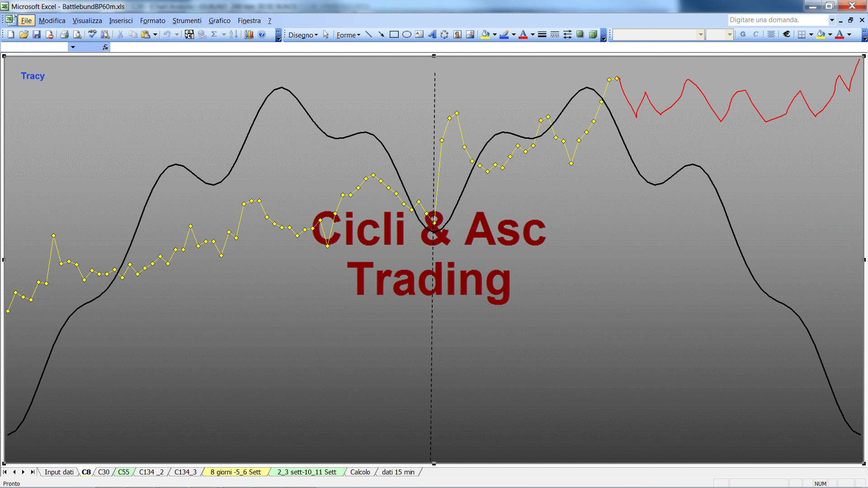
Task: Click the Sort ascending icon
Action: 233,34
